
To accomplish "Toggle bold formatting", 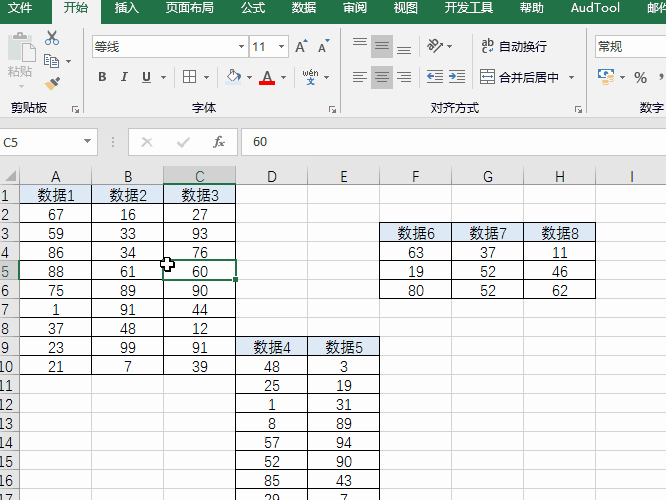I will coord(102,77).
